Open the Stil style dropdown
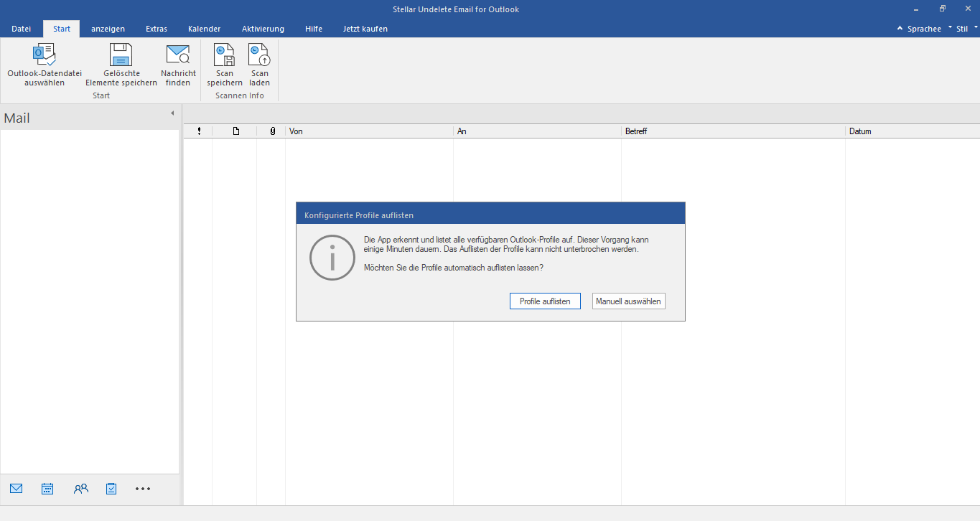 [962, 29]
